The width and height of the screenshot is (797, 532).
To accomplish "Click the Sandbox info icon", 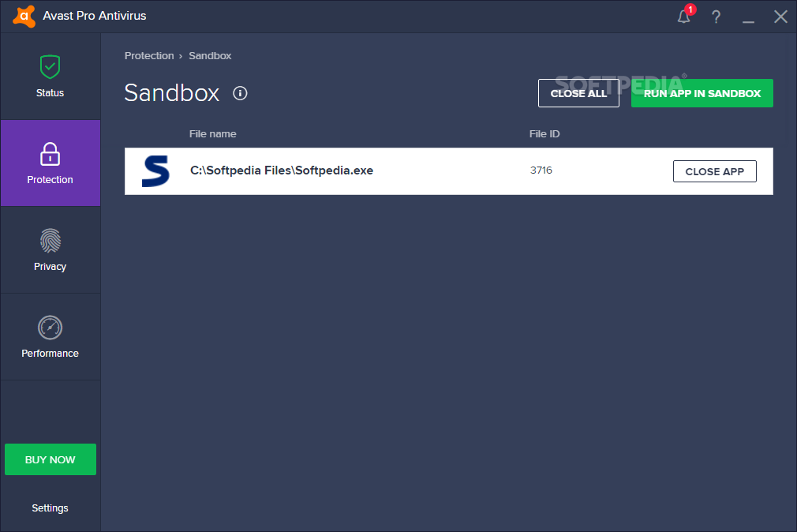I will [x=240, y=93].
